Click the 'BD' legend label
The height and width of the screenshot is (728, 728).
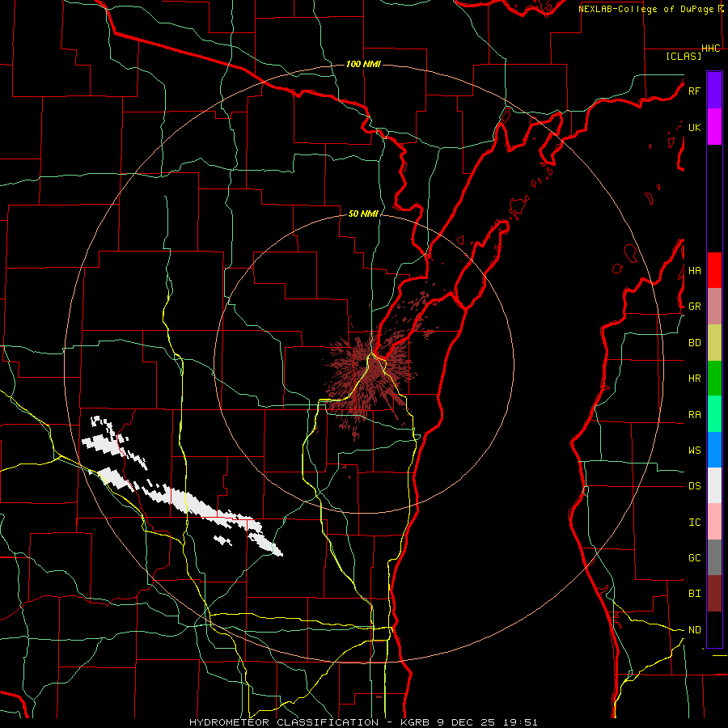pos(695,343)
